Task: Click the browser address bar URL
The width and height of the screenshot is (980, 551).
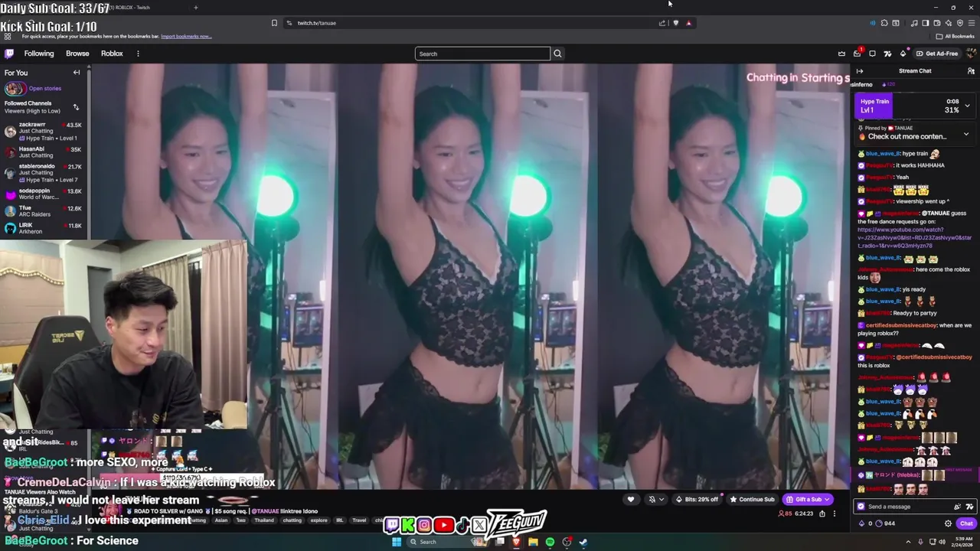Action: tap(317, 23)
